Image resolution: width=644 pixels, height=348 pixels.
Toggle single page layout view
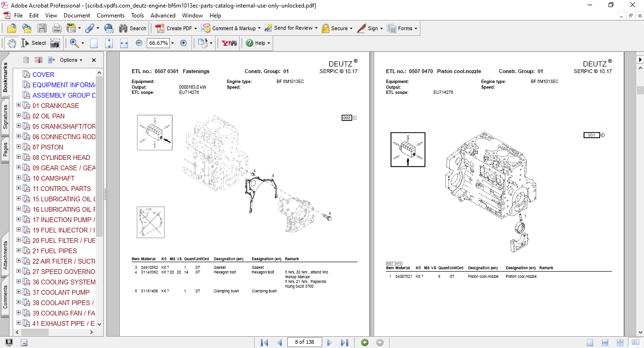tap(590, 342)
